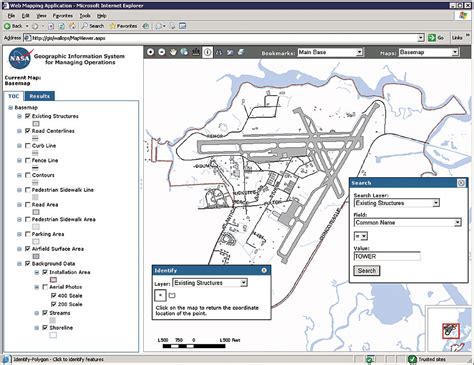474x365 pixels.
Task: Close the Identify panel
Action: 264,270
